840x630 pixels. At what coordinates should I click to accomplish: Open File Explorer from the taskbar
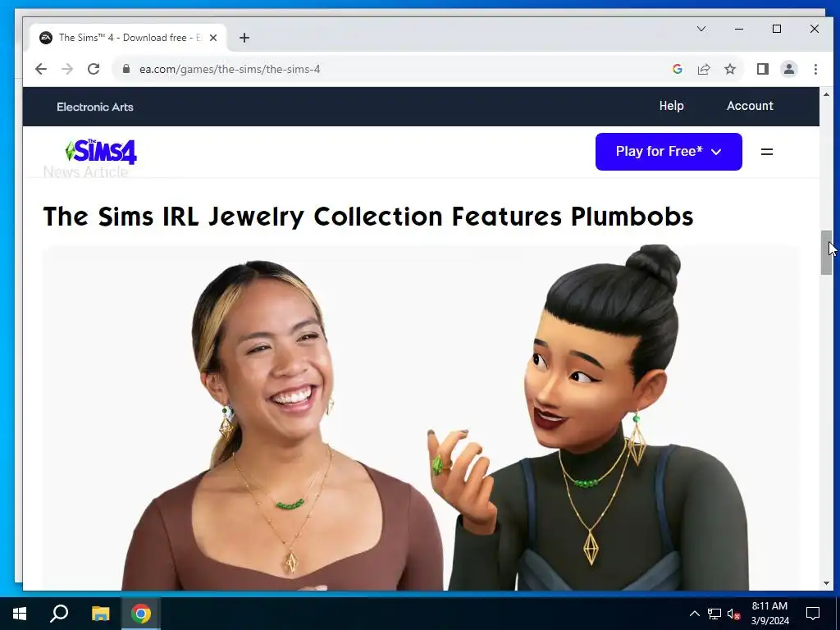click(x=100, y=614)
